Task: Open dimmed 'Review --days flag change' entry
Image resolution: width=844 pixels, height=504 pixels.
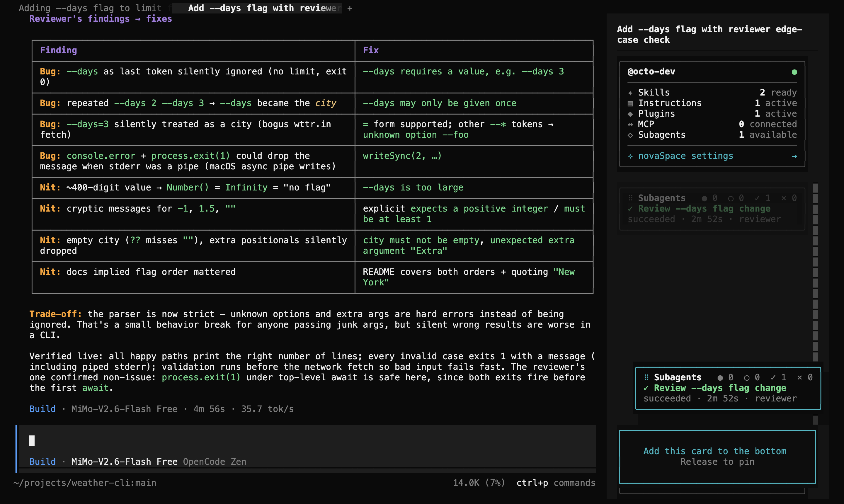Action: click(704, 209)
